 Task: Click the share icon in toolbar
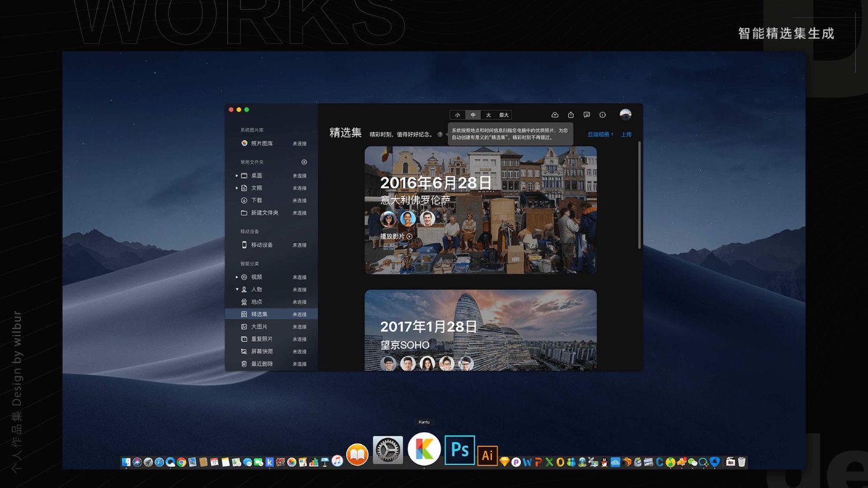(x=571, y=115)
